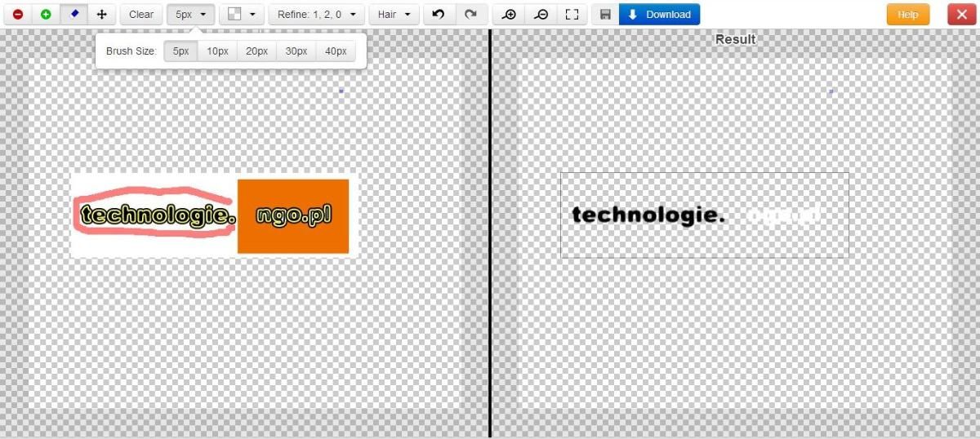Select the blue eraser tool
980x439 pixels.
(73, 15)
